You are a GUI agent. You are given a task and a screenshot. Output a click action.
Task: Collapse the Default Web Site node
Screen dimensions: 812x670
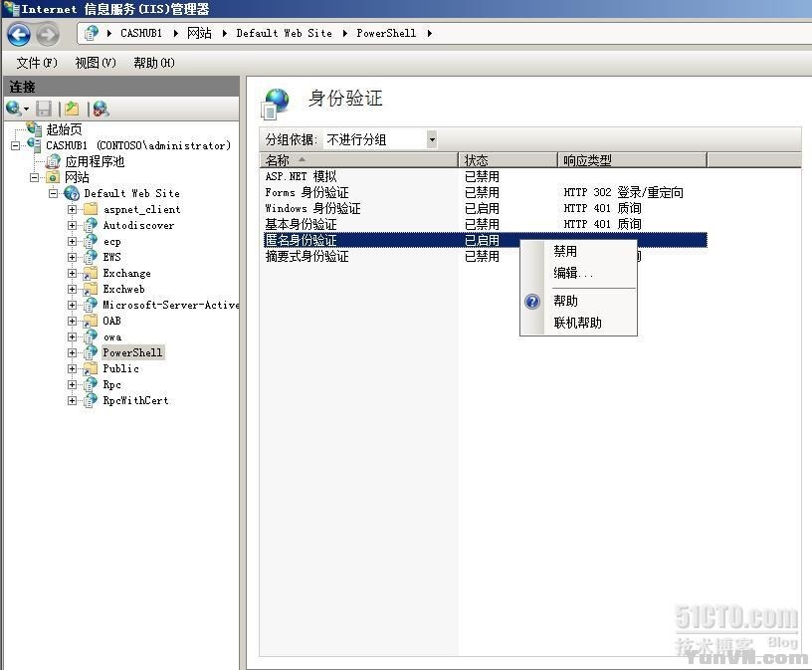coord(53,193)
